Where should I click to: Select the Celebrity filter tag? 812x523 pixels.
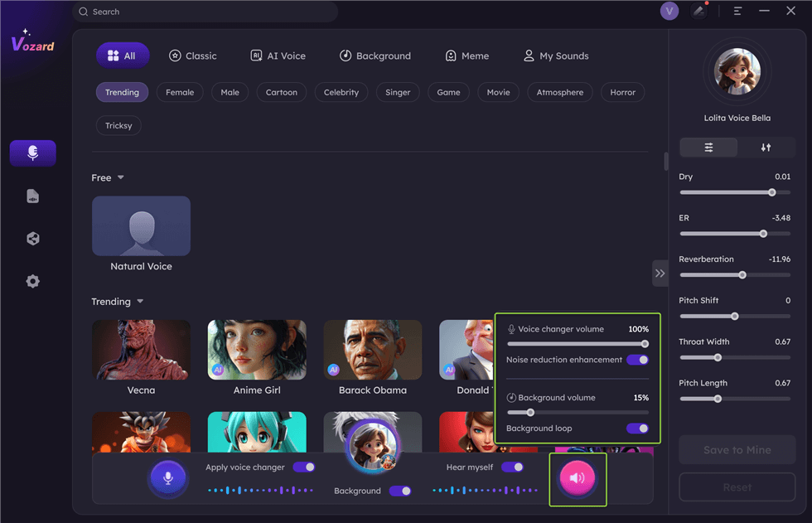coord(341,92)
